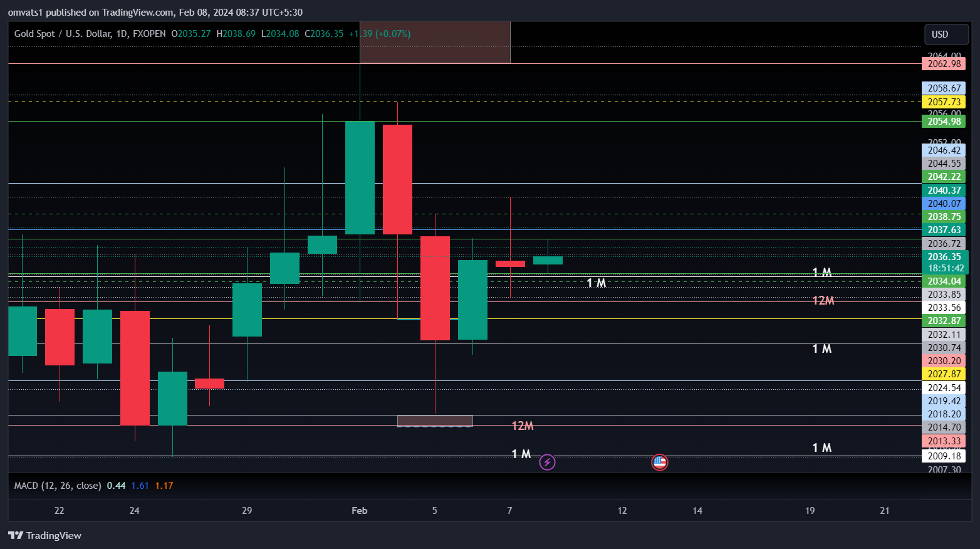Screen dimensions: 980x549
Task: Select the Gold Spot / U.S. Dollar symbol title
Action: 63,34
